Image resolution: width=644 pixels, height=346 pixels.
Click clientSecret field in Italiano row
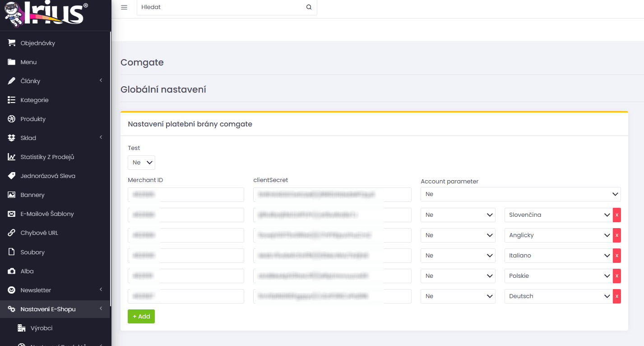pos(332,256)
